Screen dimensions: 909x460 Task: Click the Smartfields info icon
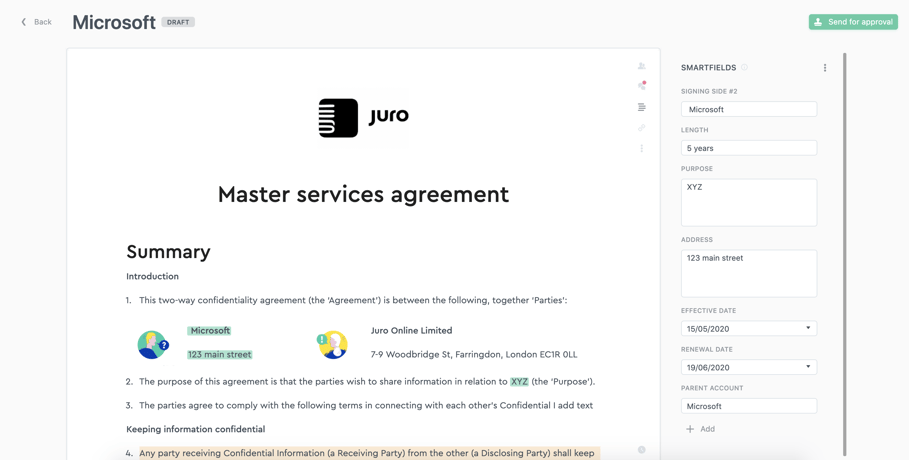tap(744, 67)
